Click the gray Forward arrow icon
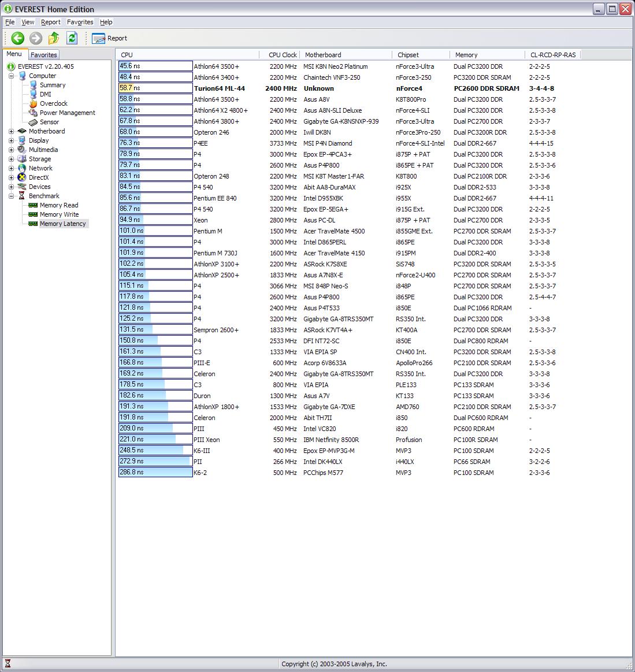 point(36,38)
